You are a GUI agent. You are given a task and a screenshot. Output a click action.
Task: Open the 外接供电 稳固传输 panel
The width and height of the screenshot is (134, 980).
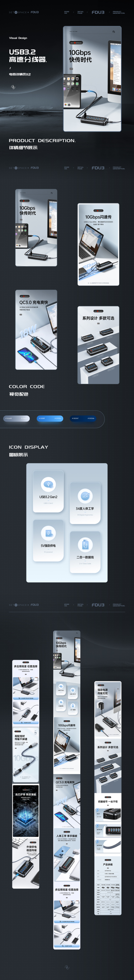[x=26, y=863]
